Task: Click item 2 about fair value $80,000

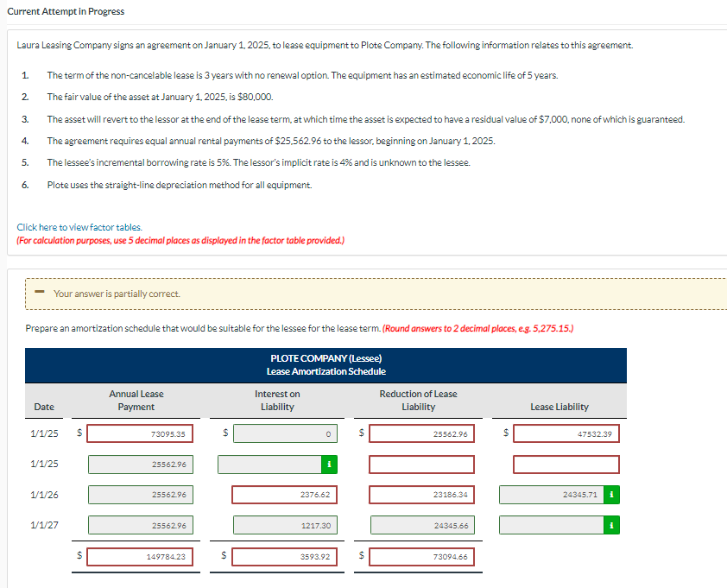Action: pyautogui.click(x=160, y=97)
